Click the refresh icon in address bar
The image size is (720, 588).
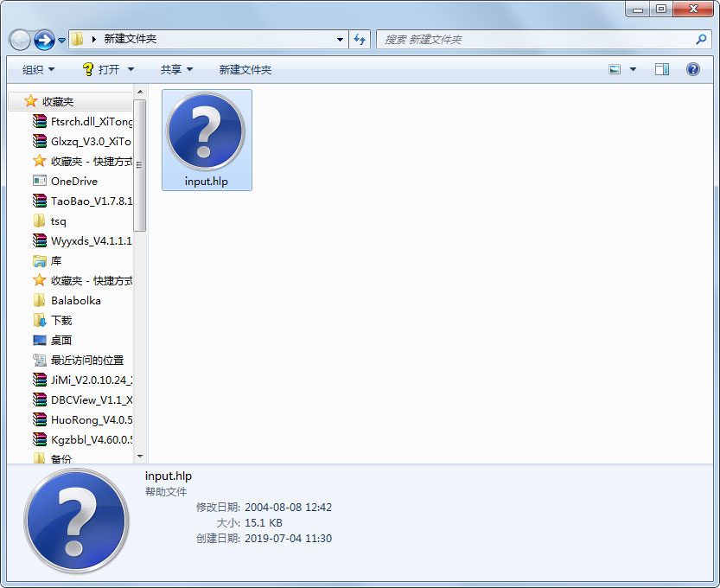click(x=360, y=39)
